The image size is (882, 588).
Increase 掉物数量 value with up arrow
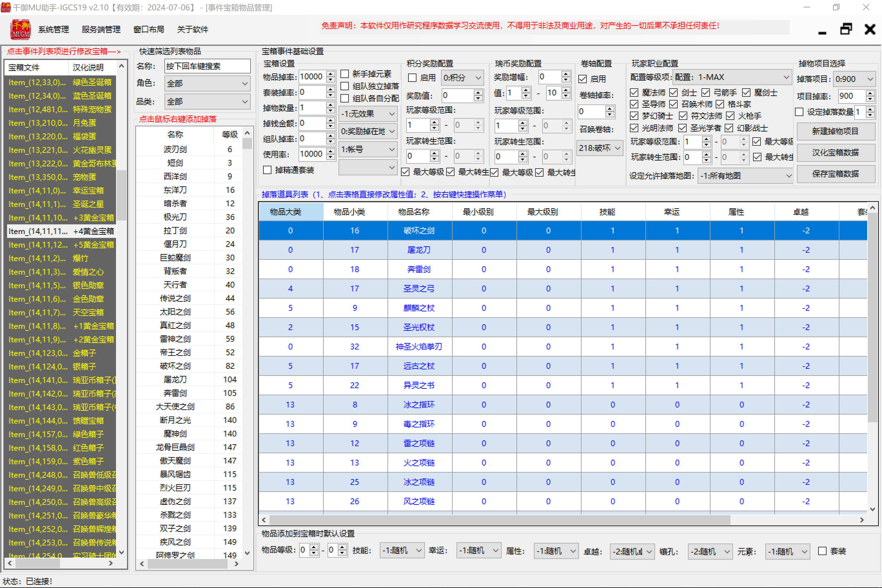click(x=330, y=105)
